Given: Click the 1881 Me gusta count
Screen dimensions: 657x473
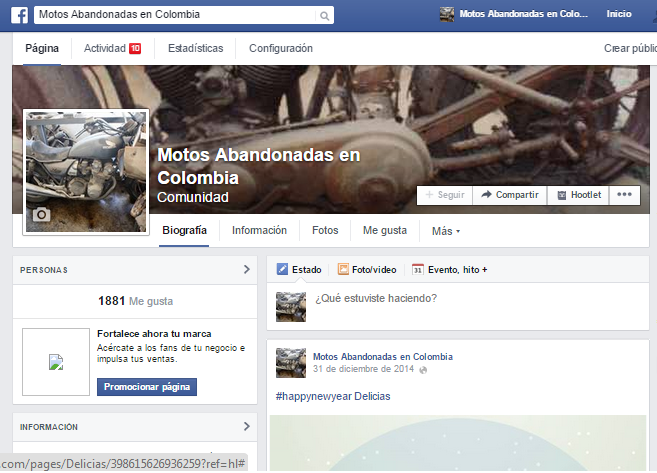Looking at the screenshot, I should 135,301.
